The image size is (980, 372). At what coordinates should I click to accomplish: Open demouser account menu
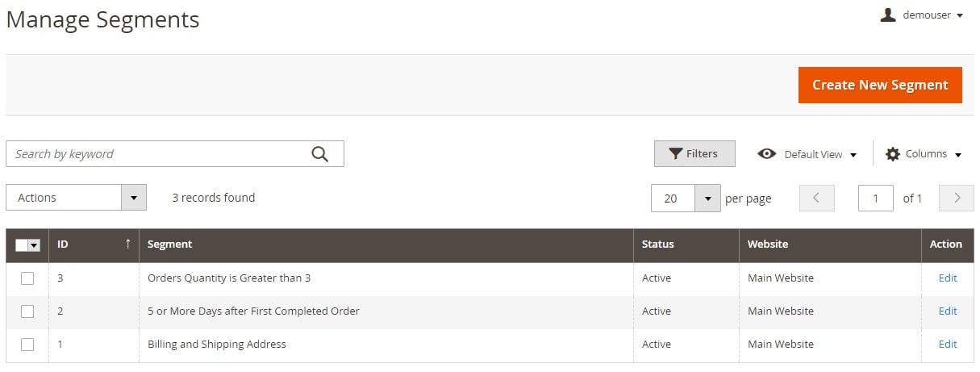922,15
